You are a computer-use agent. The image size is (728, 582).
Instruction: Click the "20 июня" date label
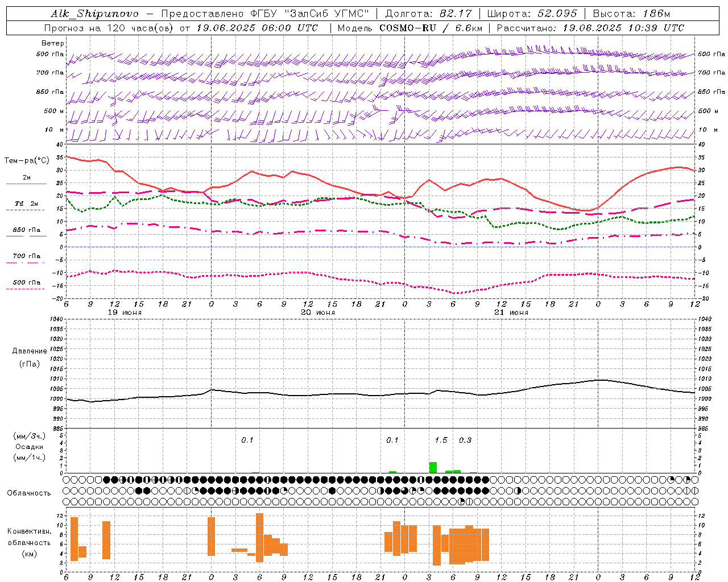click(318, 313)
